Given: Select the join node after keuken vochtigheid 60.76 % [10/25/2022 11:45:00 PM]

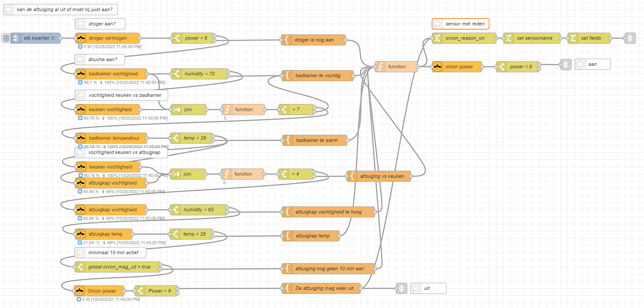Looking at the screenshot, I should click(189, 110).
